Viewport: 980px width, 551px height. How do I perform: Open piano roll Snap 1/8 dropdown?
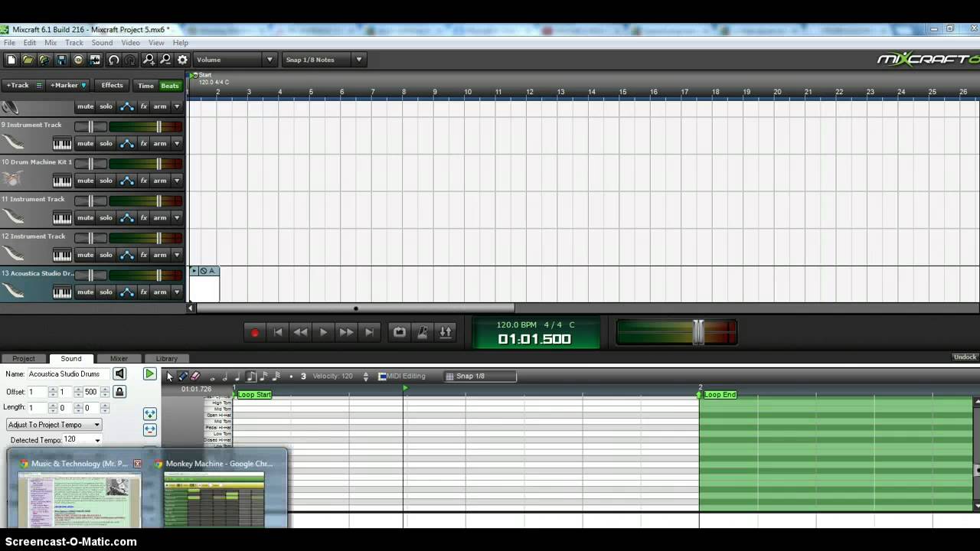click(481, 376)
